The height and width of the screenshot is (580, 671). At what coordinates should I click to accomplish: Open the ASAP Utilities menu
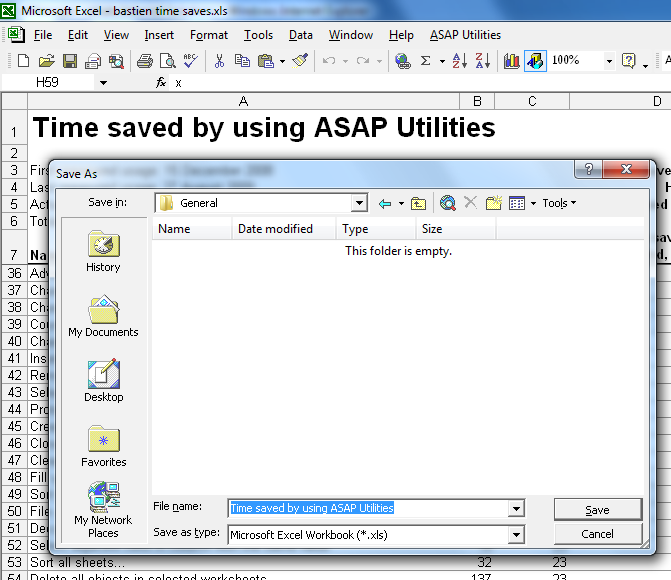(x=465, y=35)
